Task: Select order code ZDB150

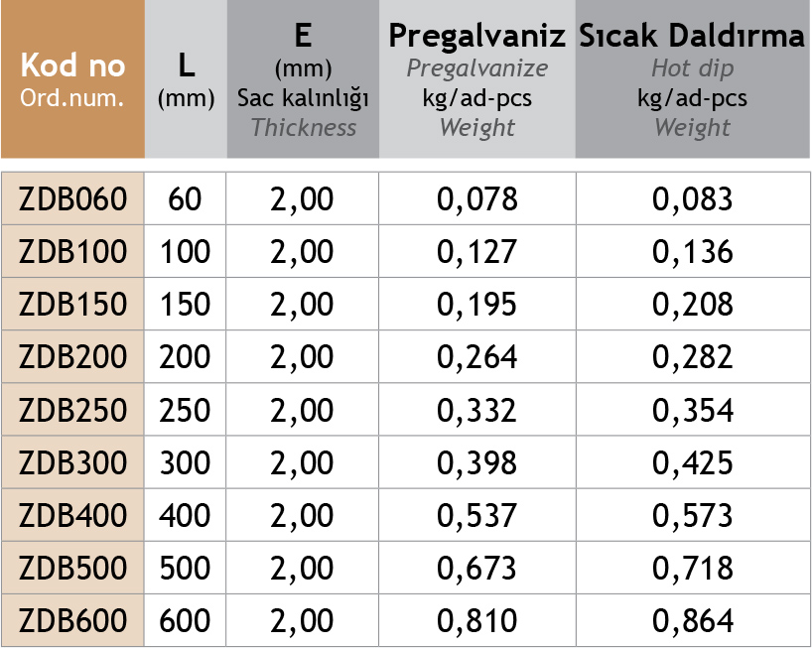Action: click(x=73, y=305)
